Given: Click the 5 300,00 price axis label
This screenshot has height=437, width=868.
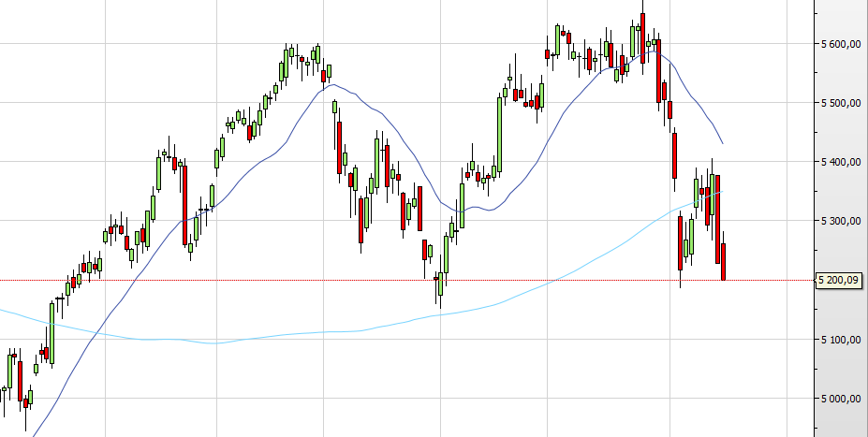Looking at the screenshot, I should (x=841, y=221).
